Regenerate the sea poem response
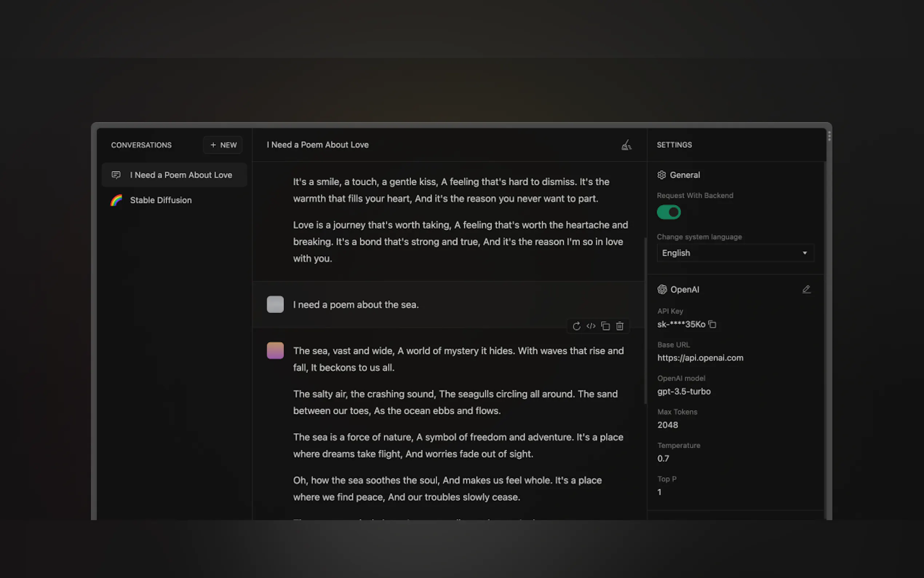 coord(576,326)
